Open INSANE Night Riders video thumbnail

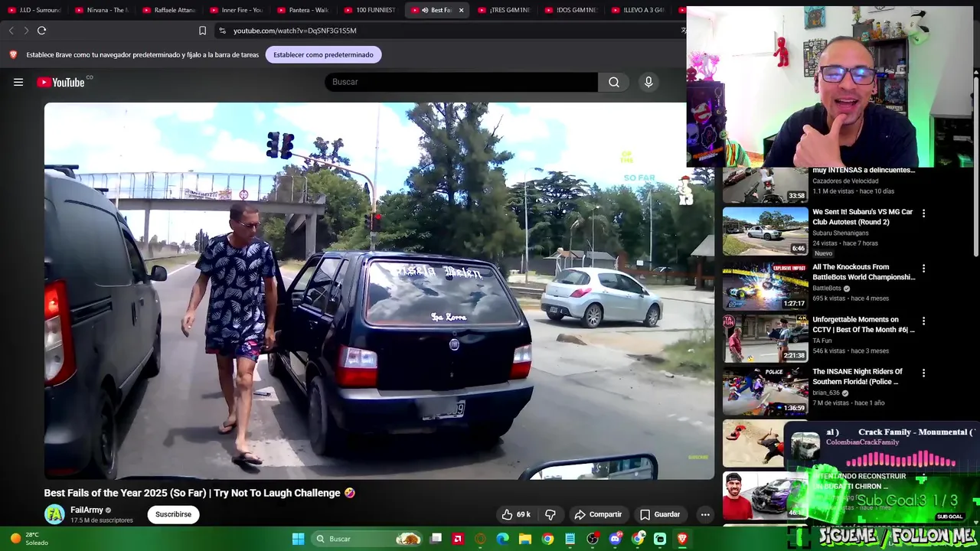[765, 390]
